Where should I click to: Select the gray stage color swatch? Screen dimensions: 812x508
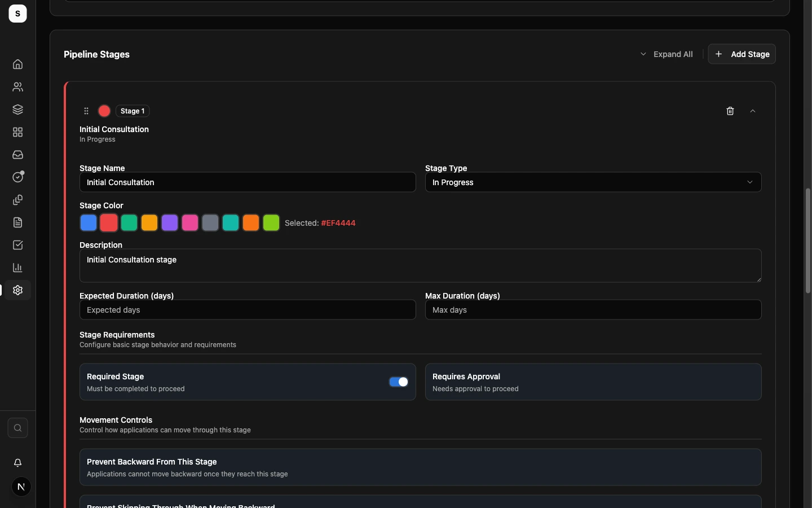[x=210, y=223]
